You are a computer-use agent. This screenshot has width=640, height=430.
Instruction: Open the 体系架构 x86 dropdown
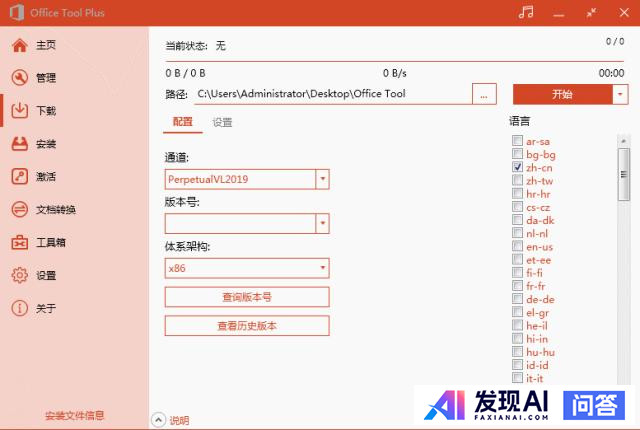click(x=322, y=268)
